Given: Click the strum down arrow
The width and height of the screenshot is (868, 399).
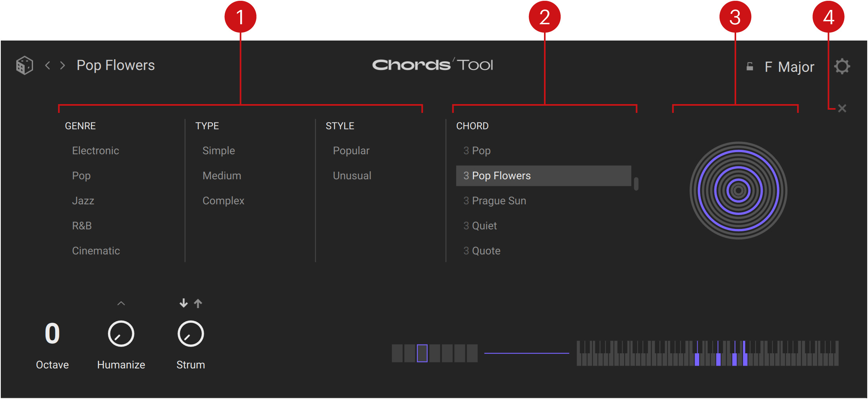Looking at the screenshot, I should point(183,303).
